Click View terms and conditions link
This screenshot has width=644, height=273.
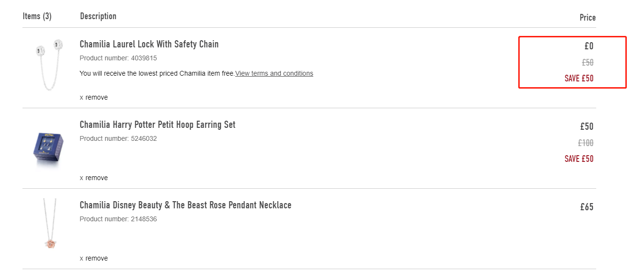point(274,73)
